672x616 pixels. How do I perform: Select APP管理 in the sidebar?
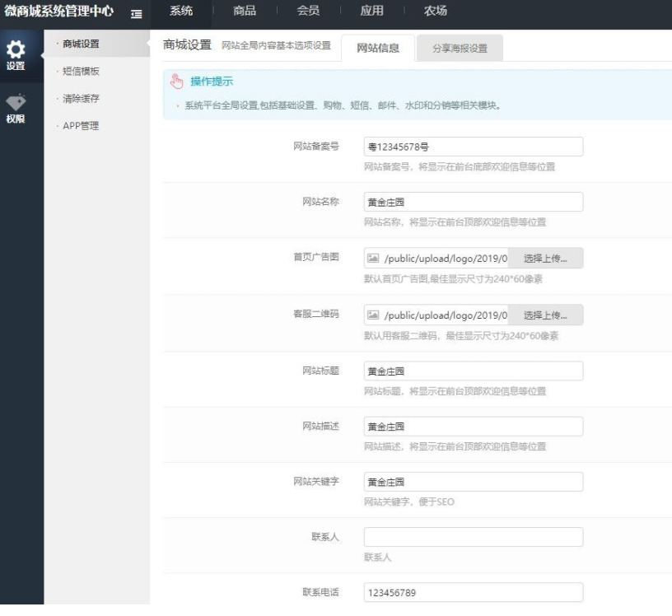pos(81,126)
